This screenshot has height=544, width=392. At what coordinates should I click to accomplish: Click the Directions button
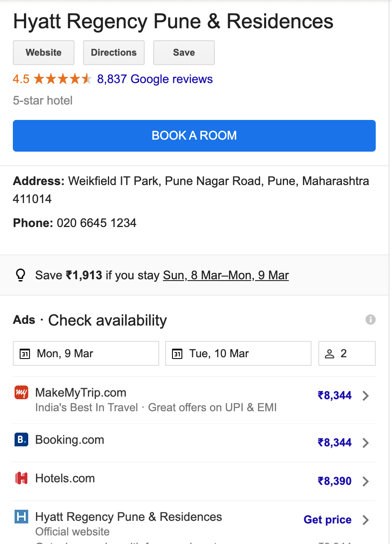(x=114, y=53)
